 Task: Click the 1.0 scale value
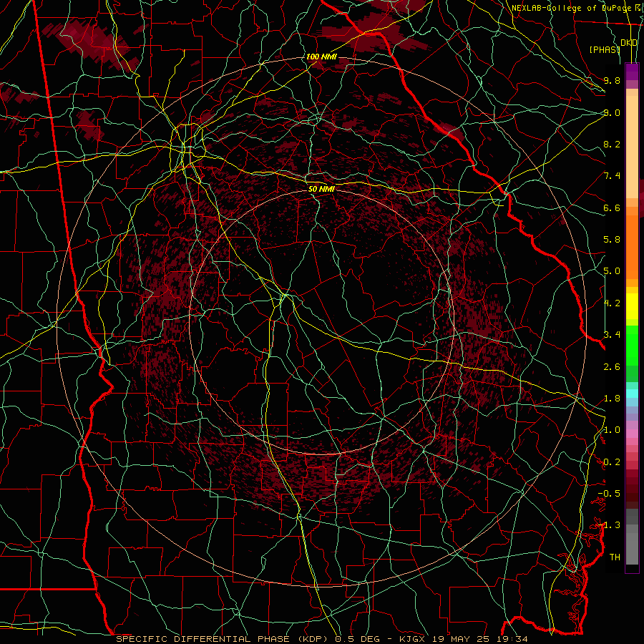(x=612, y=430)
